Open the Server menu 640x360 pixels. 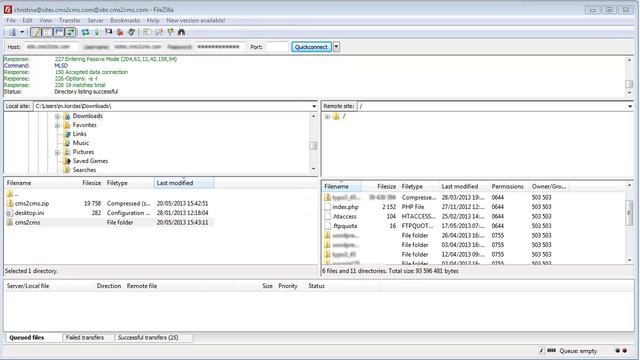(x=95, y=20)
